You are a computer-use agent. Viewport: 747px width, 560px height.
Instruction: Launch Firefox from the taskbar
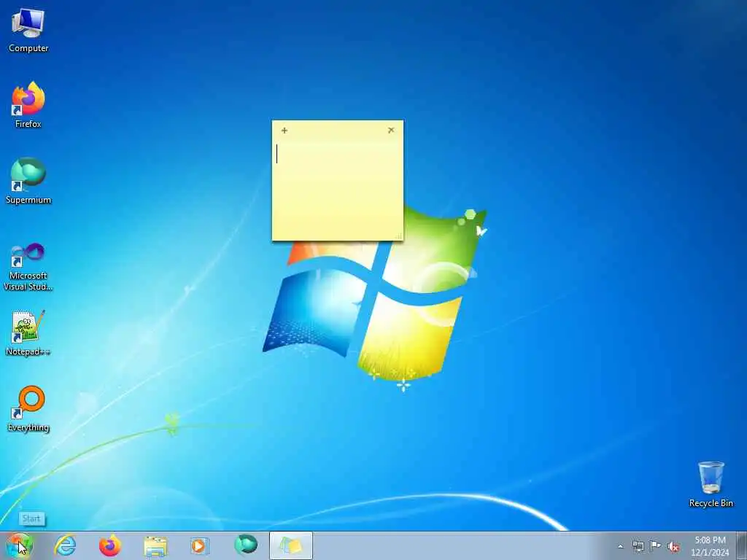coord(110,545)
